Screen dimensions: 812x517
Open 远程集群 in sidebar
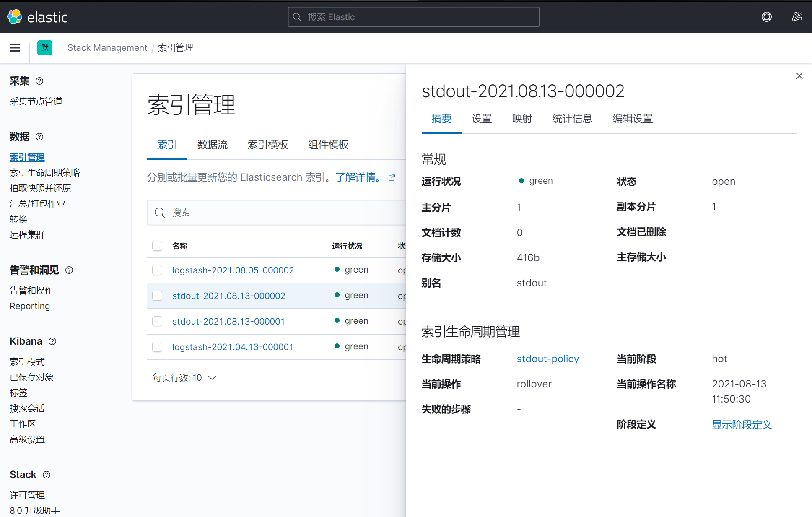[x=27, y=234]
